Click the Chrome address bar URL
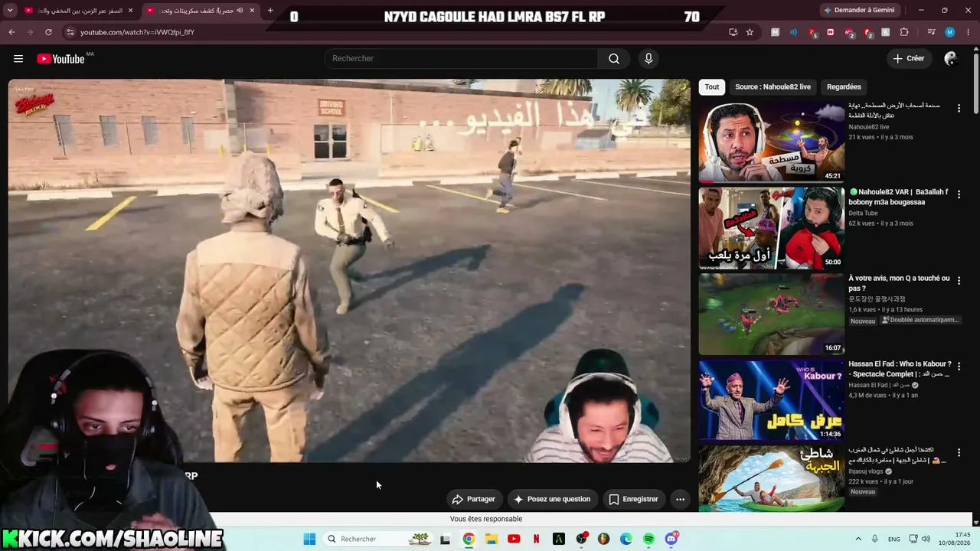This screenshot has width=980, height=551. point(137,32)
